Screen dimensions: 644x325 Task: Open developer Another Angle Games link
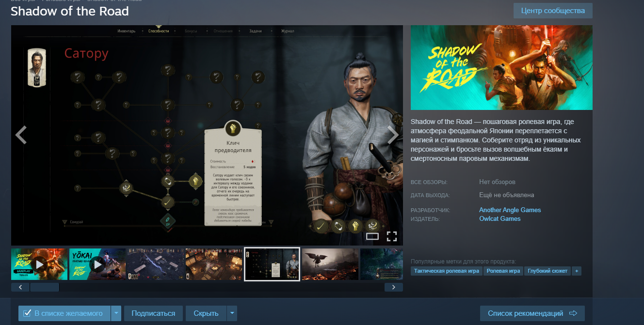510,210
